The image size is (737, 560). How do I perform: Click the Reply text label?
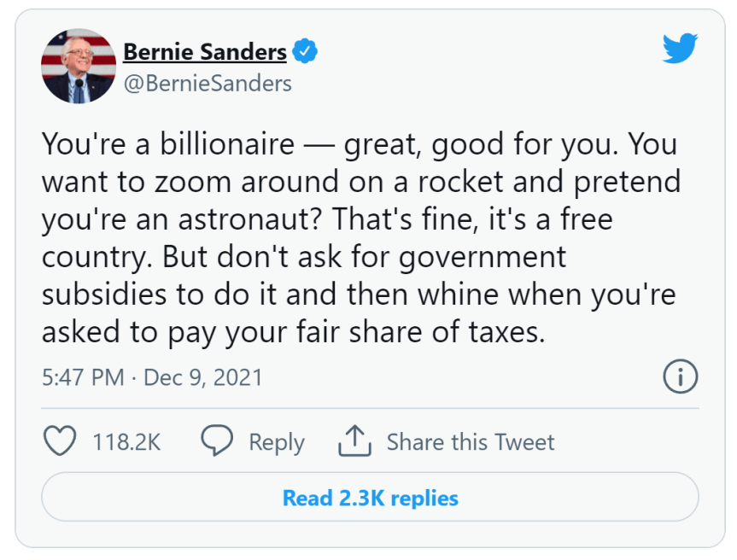276,441
